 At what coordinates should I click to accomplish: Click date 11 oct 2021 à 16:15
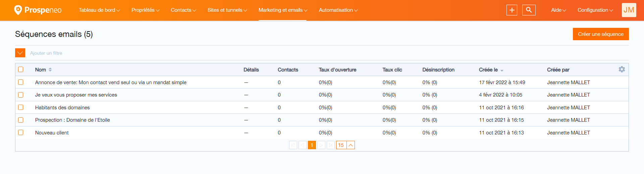point(501,120)
